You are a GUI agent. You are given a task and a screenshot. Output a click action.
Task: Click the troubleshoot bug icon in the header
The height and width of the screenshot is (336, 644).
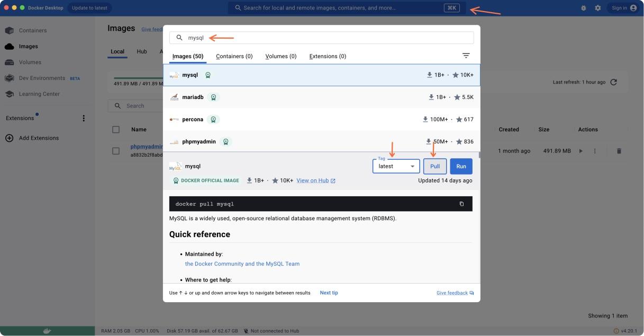click(583, 8)
